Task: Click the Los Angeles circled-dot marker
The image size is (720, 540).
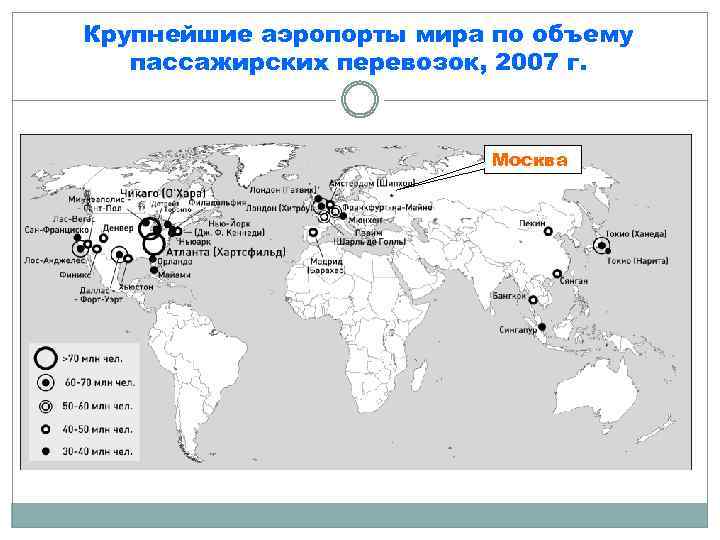Action: 81,249
